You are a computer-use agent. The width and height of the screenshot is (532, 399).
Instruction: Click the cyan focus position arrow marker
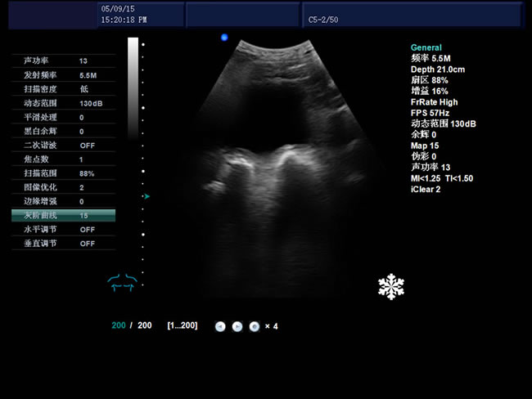(x=147, y=196)
